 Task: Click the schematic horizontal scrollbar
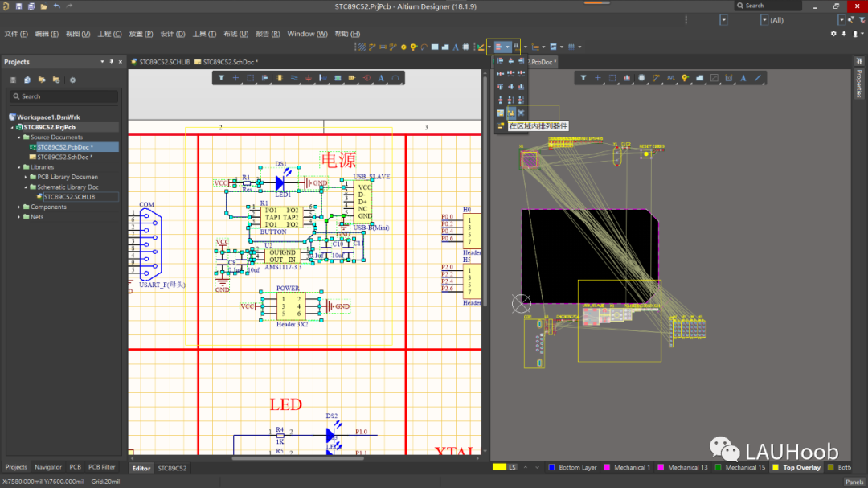pos(298,458)
